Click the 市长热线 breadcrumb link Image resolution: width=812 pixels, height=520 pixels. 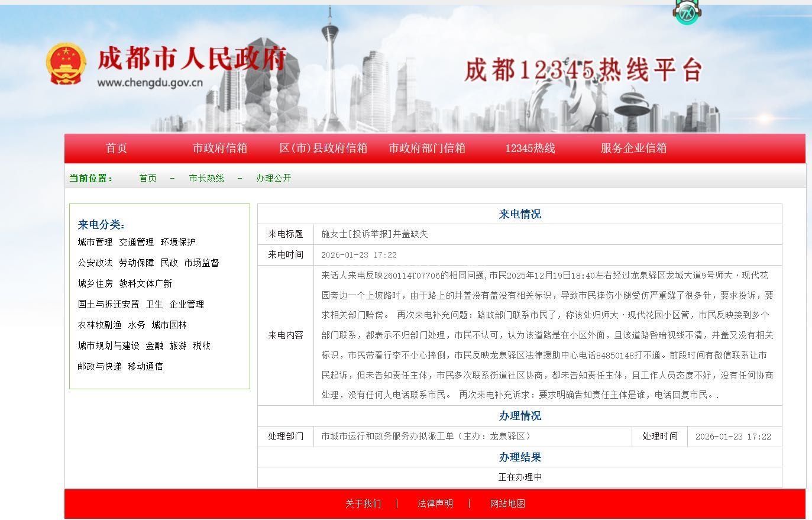pyautogui.click(x=206, y=178)
